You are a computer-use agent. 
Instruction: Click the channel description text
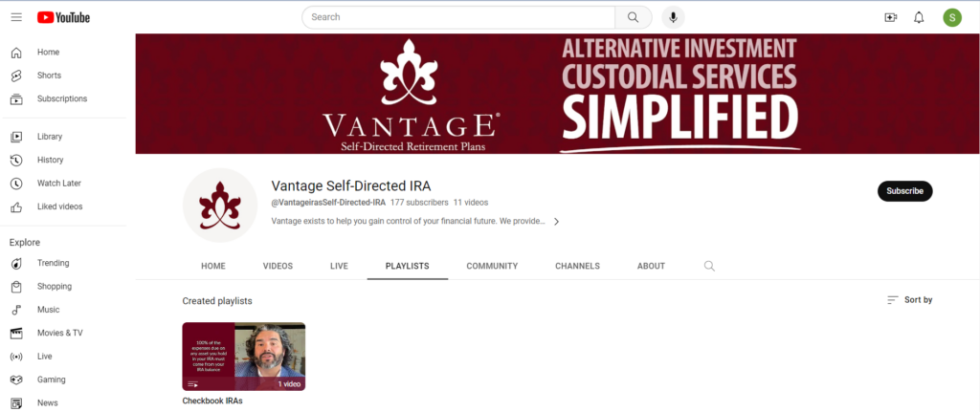click(408, 222)
